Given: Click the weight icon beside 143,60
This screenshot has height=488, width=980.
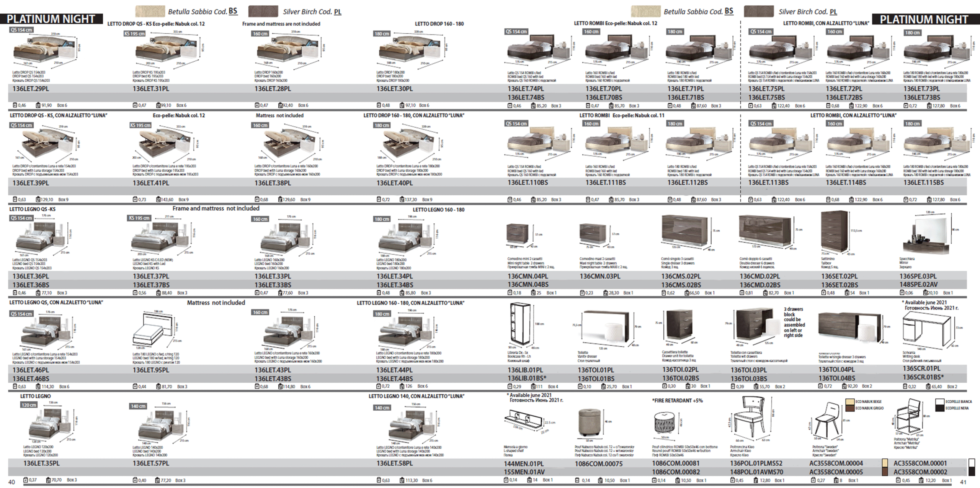Looking at the screenshot, I should [x=158, y=200].
